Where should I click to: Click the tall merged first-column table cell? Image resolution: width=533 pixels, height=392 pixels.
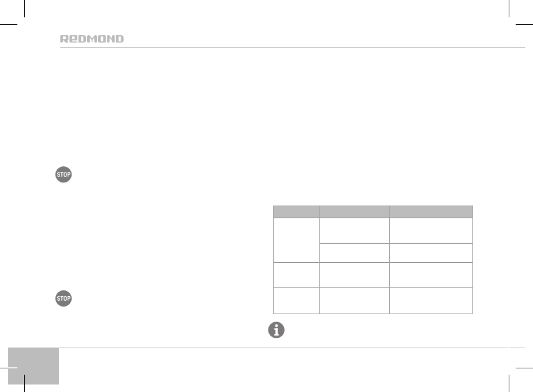pos(297,240)
